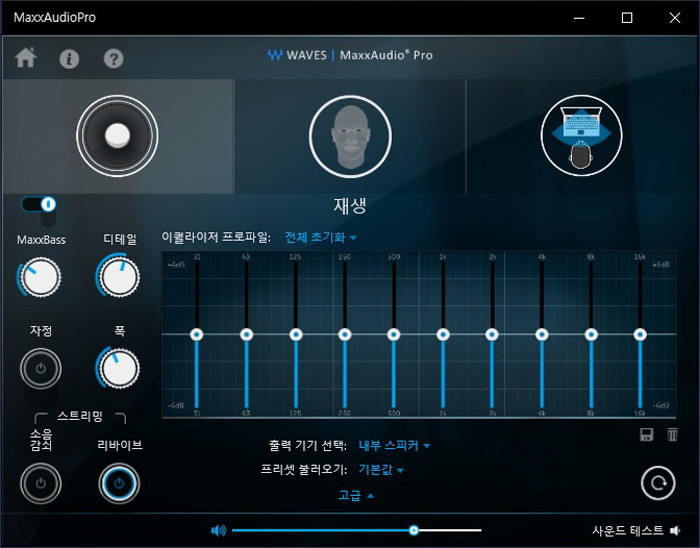
Task: Toggle the 자정 power button
Action: 40,368
